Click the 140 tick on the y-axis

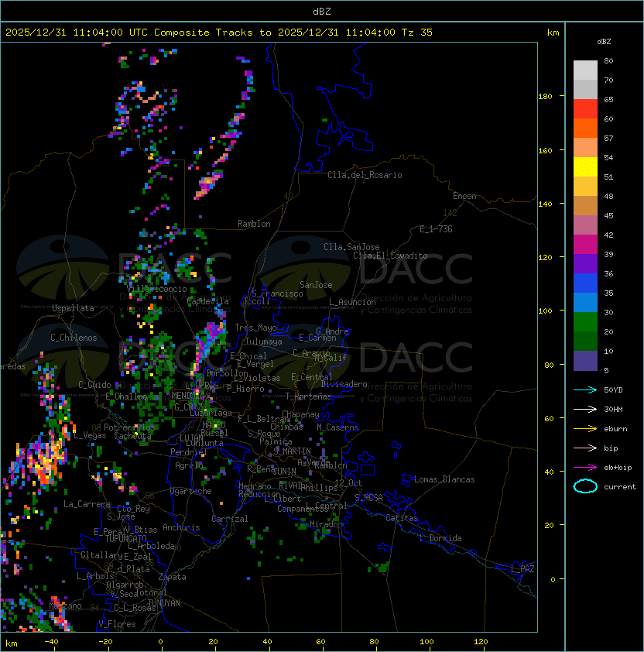[545, 204]
